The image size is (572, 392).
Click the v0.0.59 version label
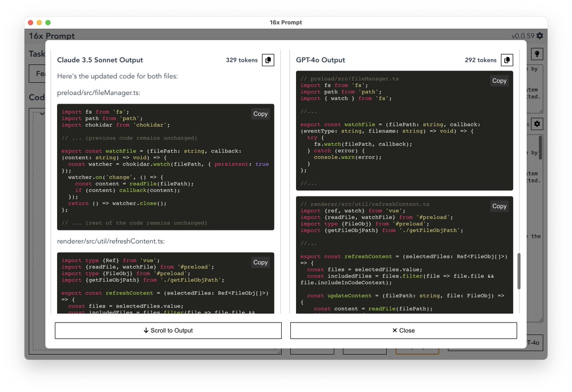523,36
